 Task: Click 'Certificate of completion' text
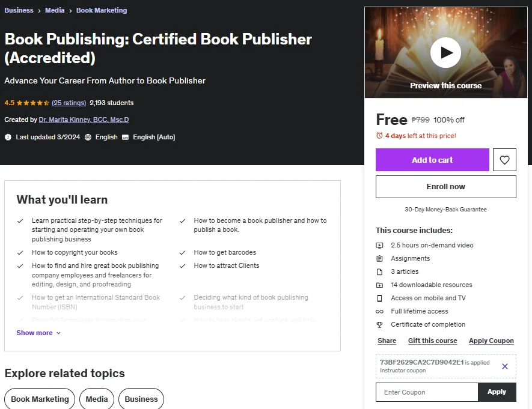(x=428, y=325)
